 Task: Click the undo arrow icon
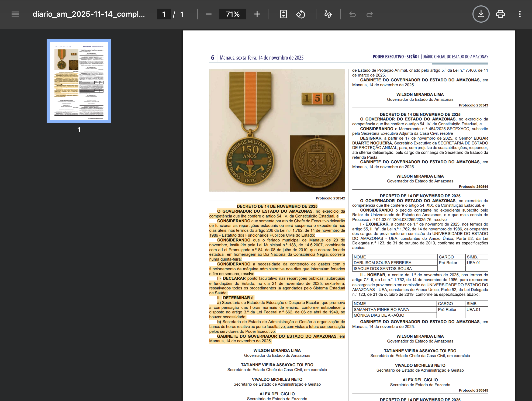[352, 14]
